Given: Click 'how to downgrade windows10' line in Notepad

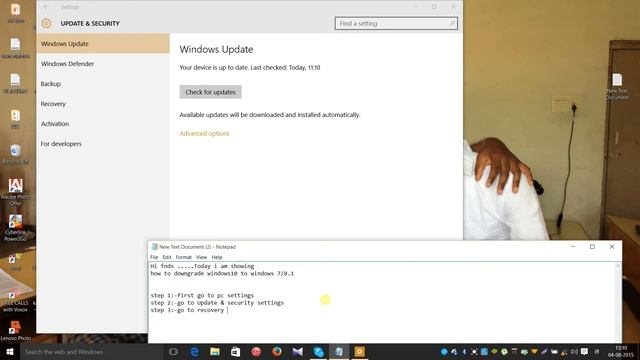Looking at the screenshot, I should point(222,273).
